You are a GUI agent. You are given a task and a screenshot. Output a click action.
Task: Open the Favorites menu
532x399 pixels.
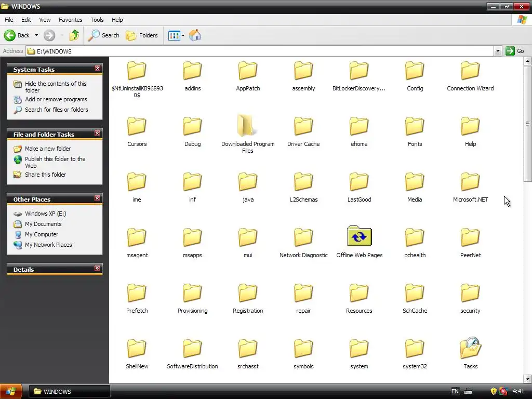click(x=70, y=20)
